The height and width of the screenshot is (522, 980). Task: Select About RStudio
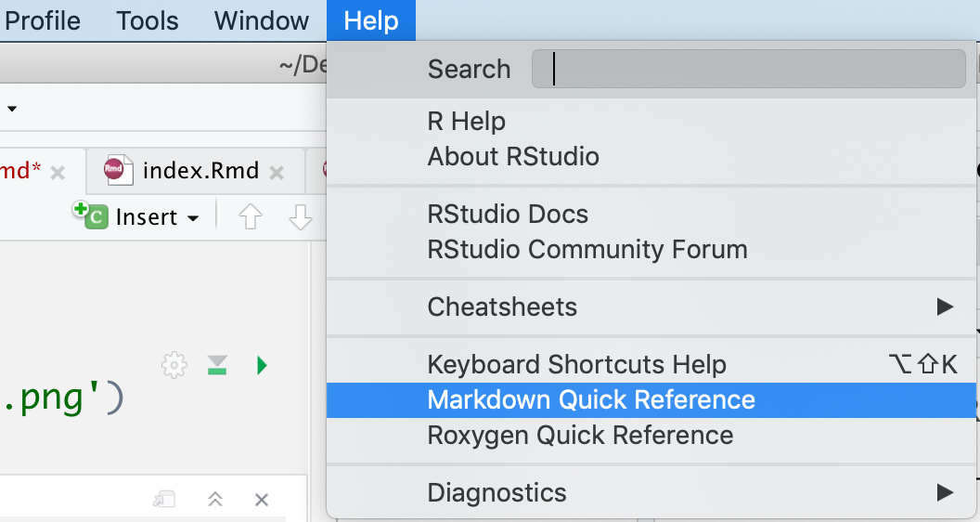pos(513,157)
